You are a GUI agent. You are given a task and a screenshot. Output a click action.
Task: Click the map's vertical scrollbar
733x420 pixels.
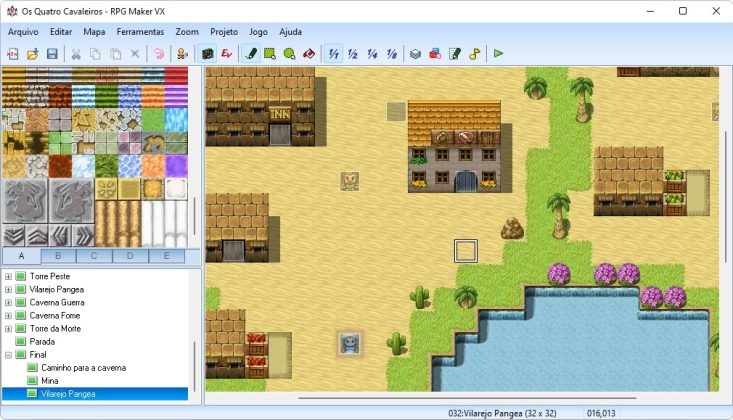tap(726, 196)
